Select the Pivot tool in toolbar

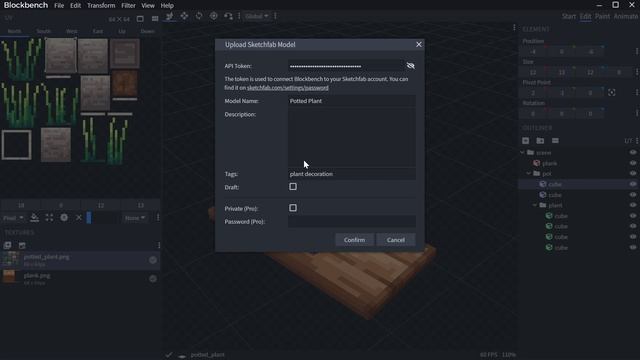pos(213,16)
